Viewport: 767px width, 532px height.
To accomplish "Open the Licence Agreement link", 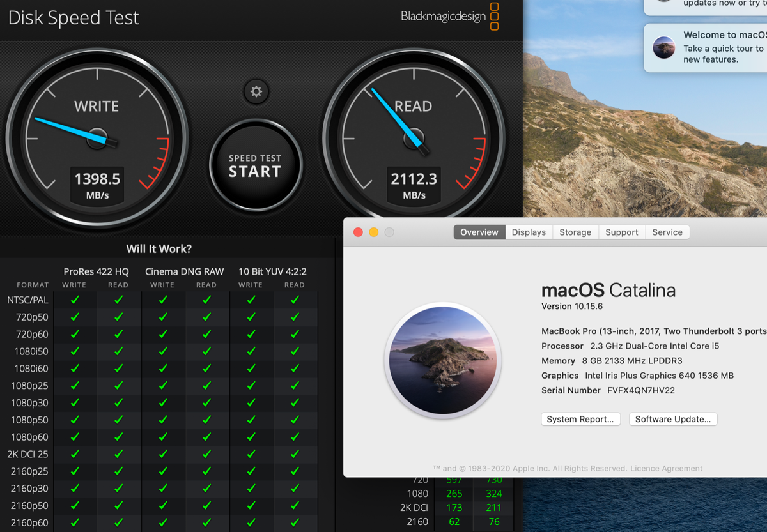I will click(x=666, y=468).
